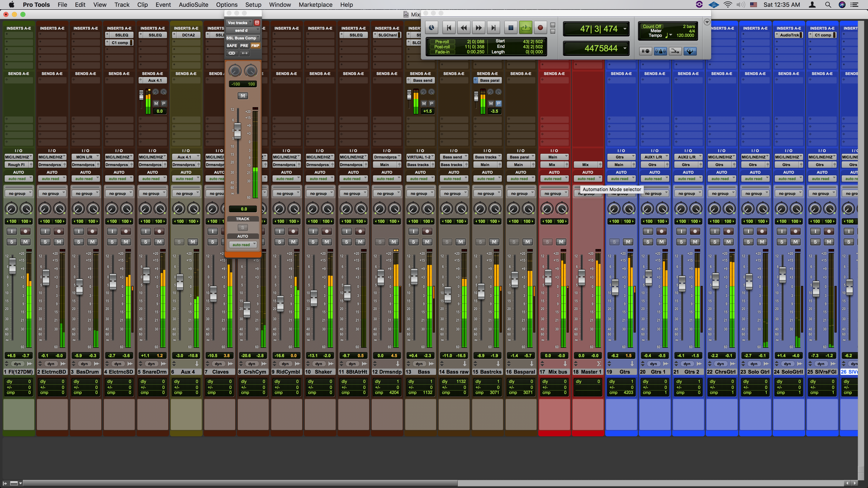
Task: Click the left pan knob in send window
Action: click(x=235, y=71)
